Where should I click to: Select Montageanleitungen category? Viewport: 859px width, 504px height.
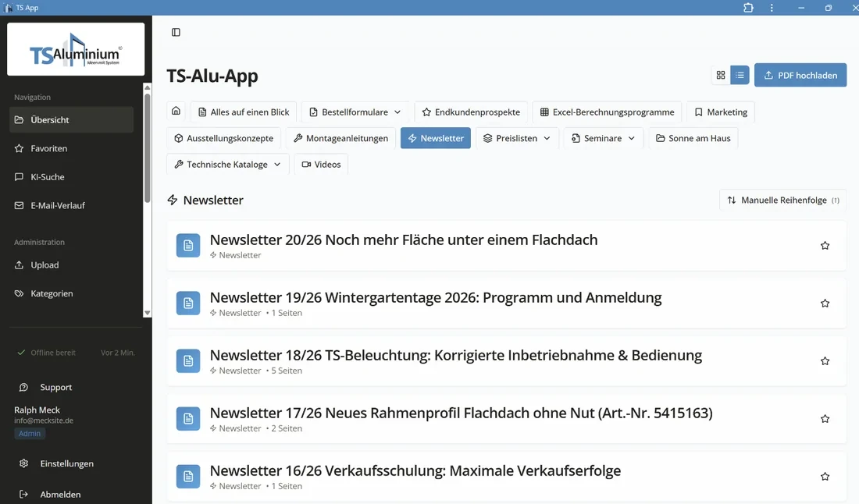coord(340,138)
